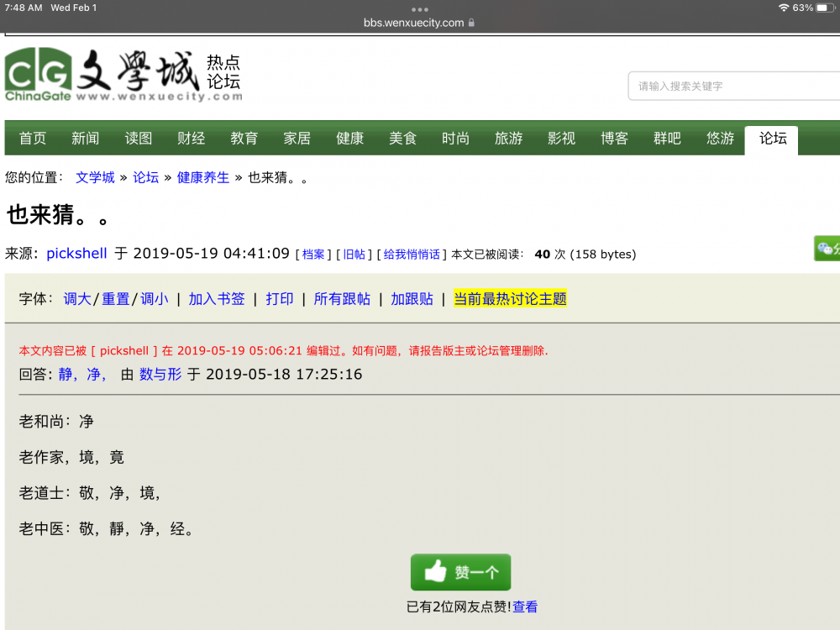This screenshot has height=630, width=840.
Task: Click the search keyword input field
Action: (x=732, y=86)
